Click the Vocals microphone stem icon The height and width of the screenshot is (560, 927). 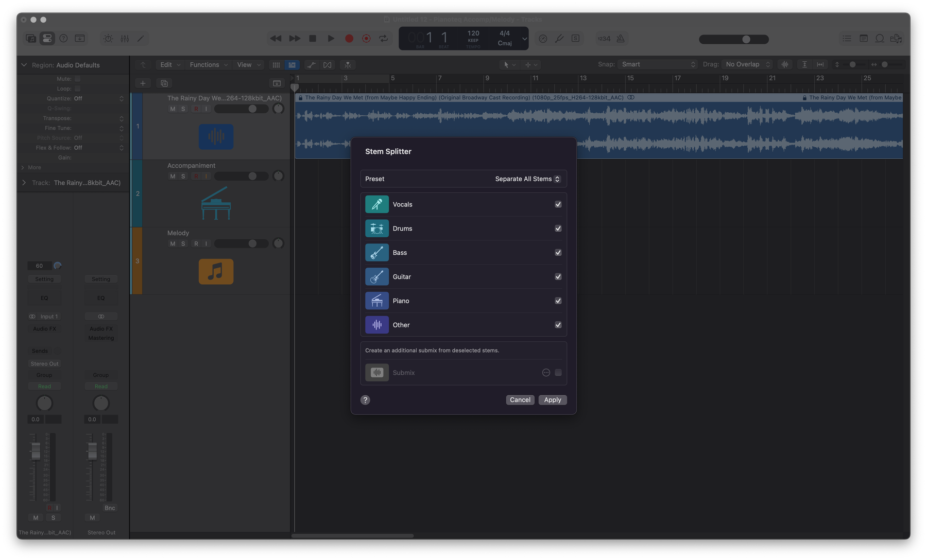pos(377,204)
